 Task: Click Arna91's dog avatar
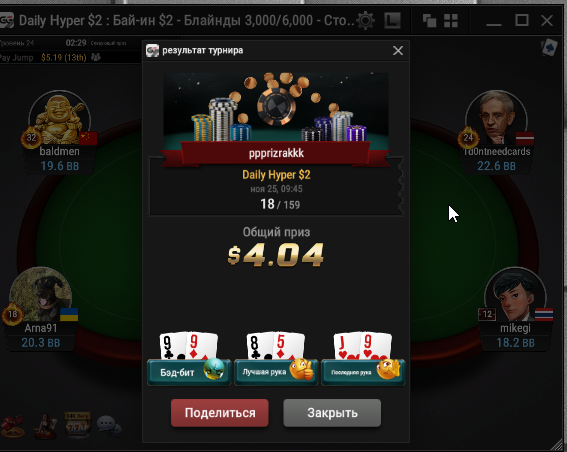click(40, 295)
